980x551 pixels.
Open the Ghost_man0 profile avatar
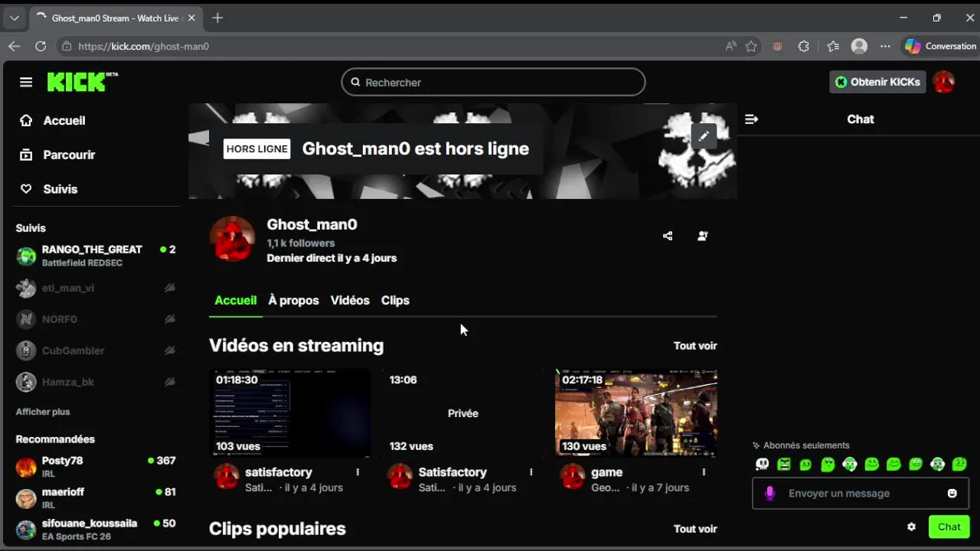pos(232,239)
